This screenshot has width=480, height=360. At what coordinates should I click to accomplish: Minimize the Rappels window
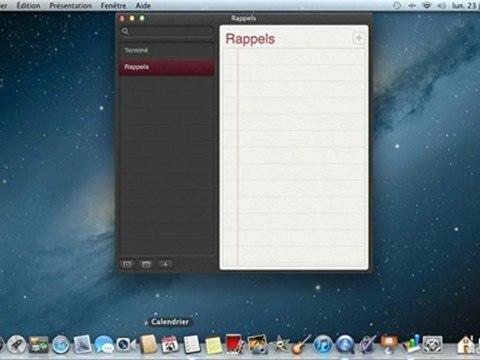tap(132, 18)
